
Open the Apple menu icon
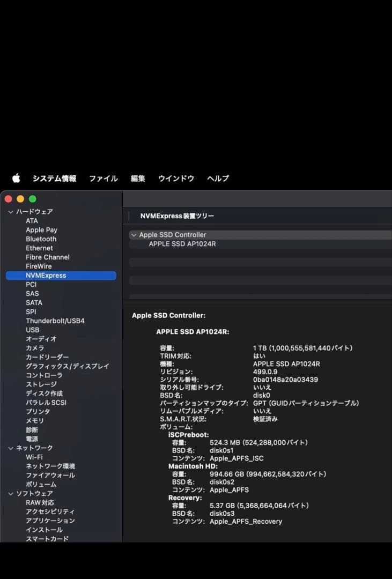point(16,179)
